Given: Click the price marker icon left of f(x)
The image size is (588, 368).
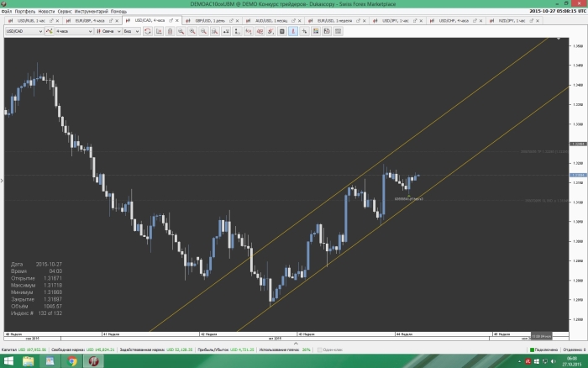Looking at the screenshot, I should pyautogui.click(x=237, y=32).
